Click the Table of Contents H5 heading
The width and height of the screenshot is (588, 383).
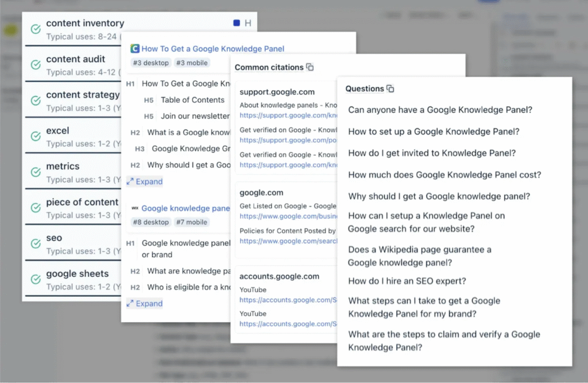click(192, 100)
